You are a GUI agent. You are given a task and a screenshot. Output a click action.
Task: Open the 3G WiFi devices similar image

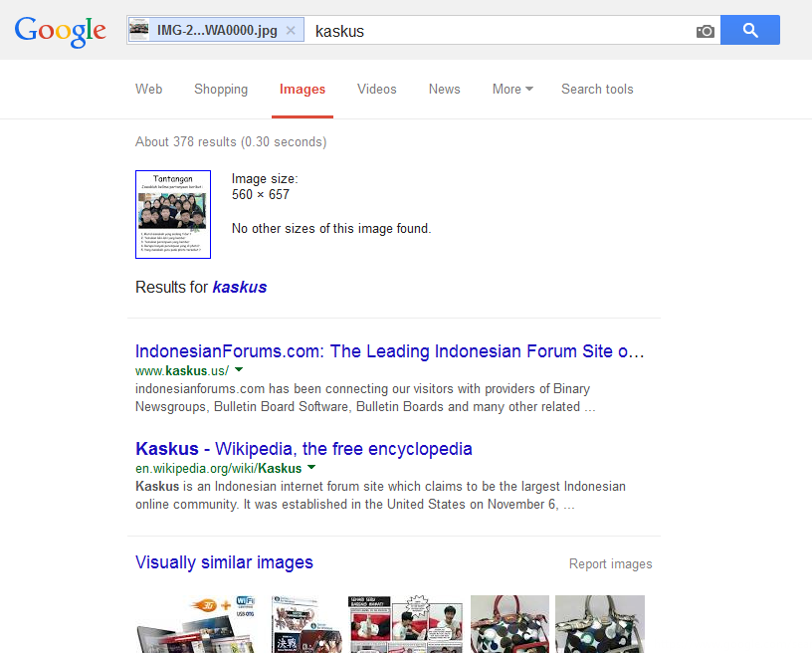tap(197, 624)
